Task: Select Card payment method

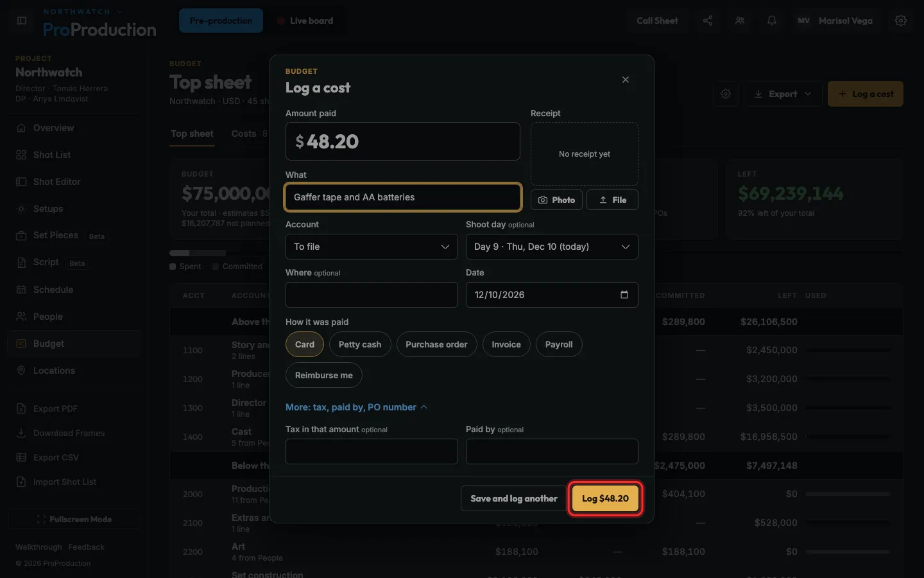Action: click(x=305, y=344)
